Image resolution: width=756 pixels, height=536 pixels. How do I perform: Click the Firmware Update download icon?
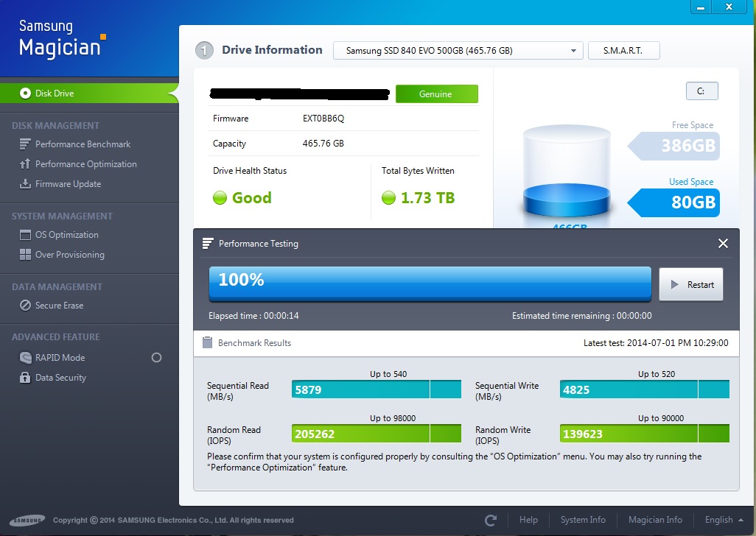(25, 184)
